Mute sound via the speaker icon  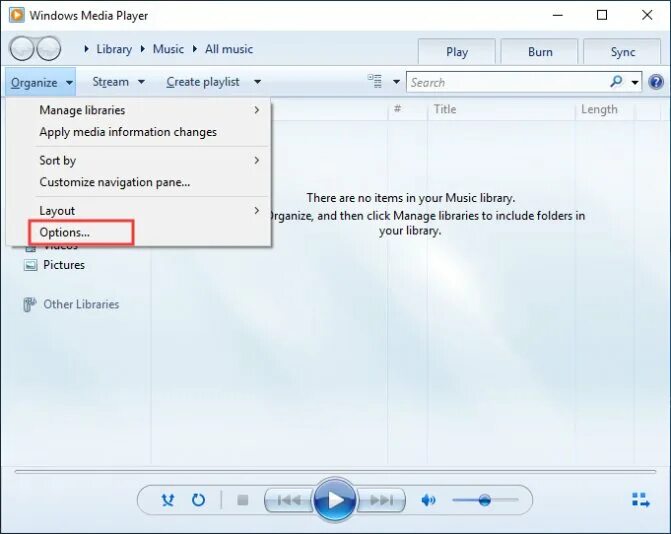click(x=428, y=500)
